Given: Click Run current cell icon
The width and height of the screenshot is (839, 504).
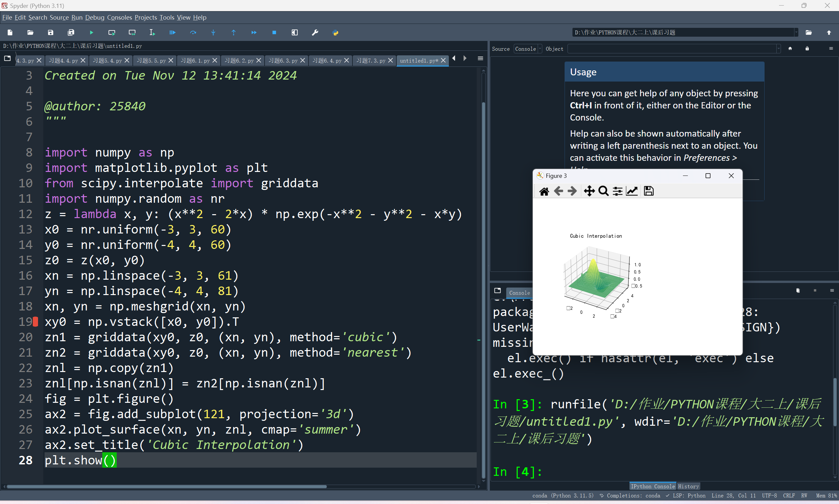Looking at the screenshot, I should pyautogui.click(x=111, y=33).
